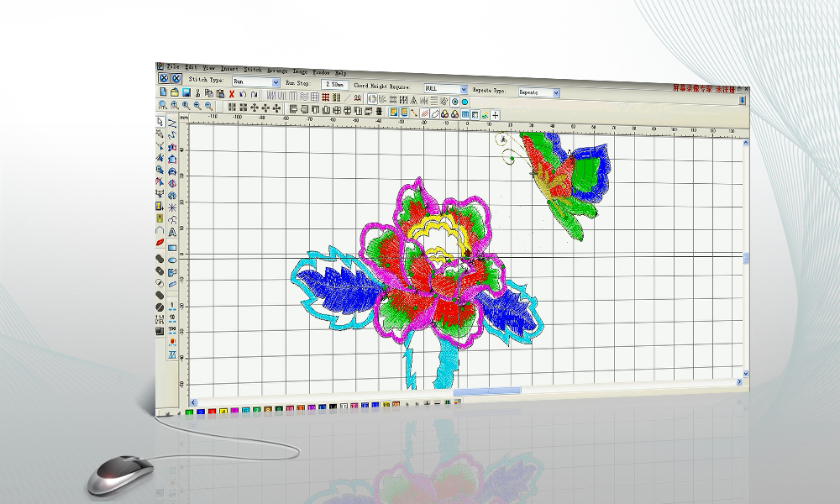Click the Cut scissors icon
The height and width of the screenshot is (504, 840).
coord(197,93)
